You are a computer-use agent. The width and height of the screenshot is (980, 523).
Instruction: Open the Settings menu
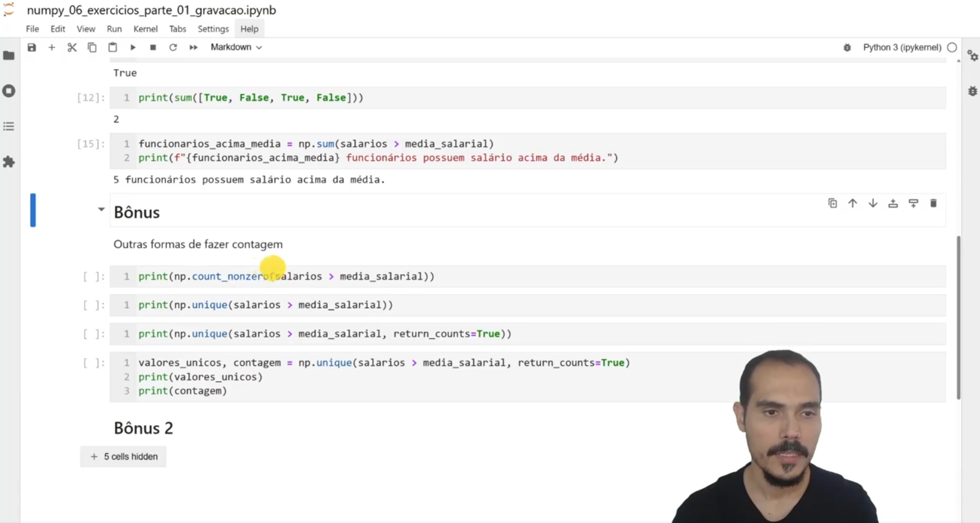click(213, 29)
